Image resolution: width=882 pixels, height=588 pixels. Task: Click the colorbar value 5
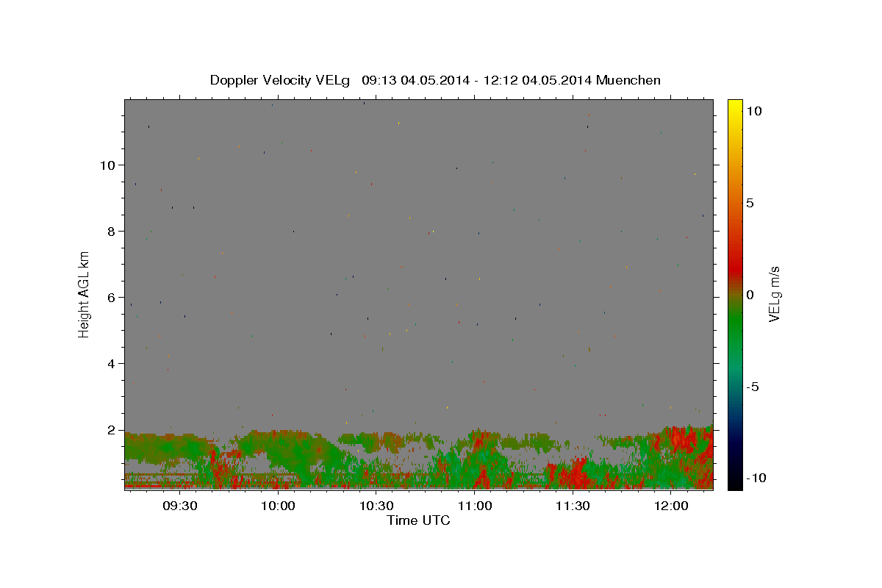click(x=750, y=203)
